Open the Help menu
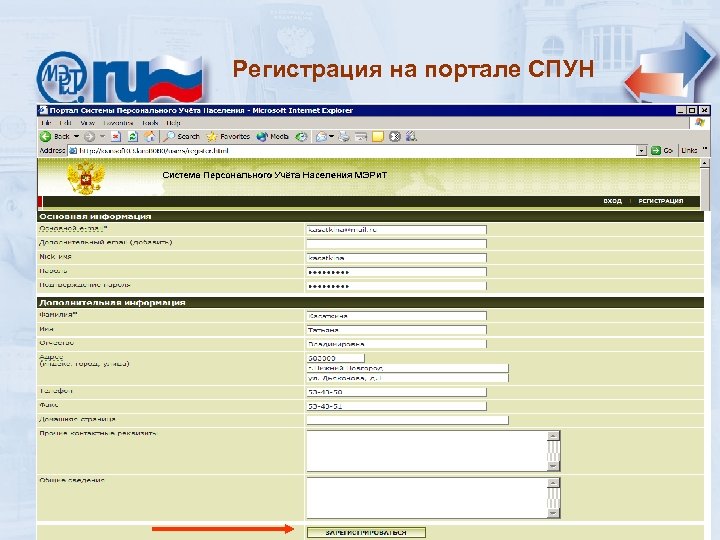The width and height of the screenshot is (720, 540). pyautogui.click(x=173, y=123)
